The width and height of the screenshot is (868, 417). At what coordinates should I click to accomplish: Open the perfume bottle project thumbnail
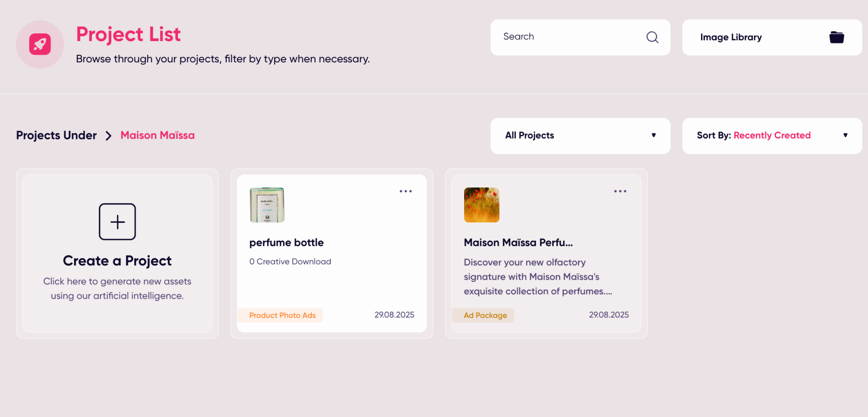point(267,205)
